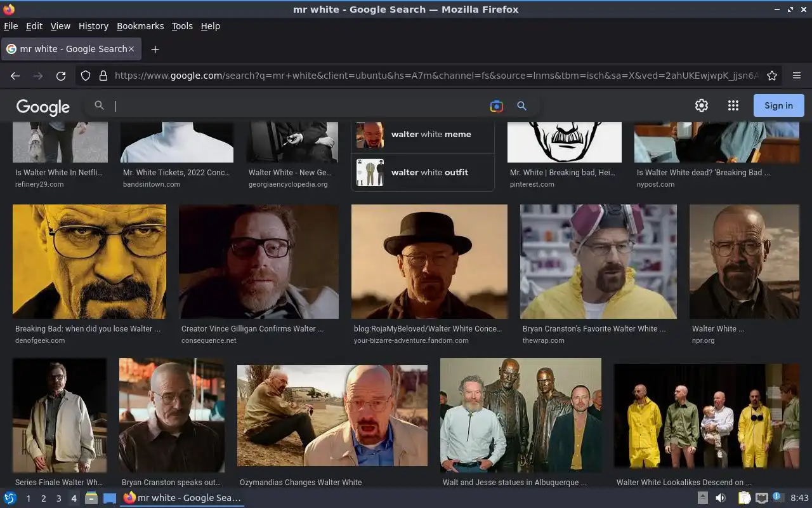The image size is (812, 508).
Task: Bookmark this page with star icon
Action: (x=772, y=76)
